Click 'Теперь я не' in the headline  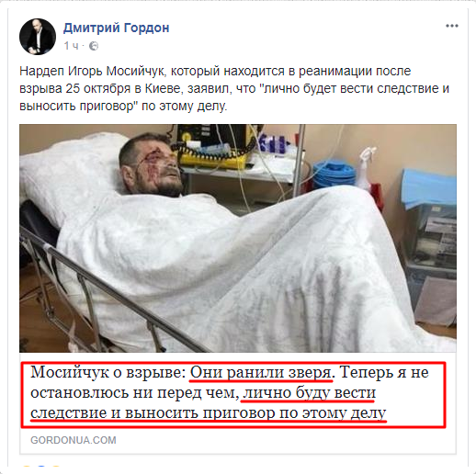(x=384, y=373)
